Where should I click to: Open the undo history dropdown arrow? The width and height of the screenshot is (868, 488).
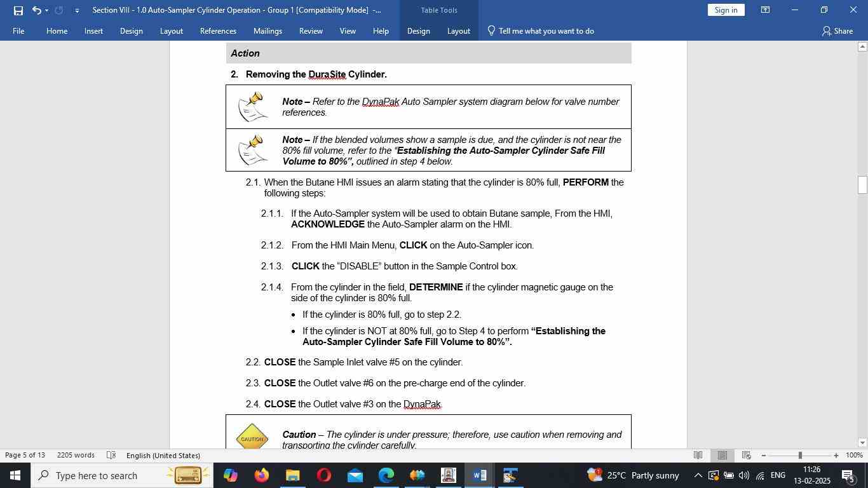46,10
